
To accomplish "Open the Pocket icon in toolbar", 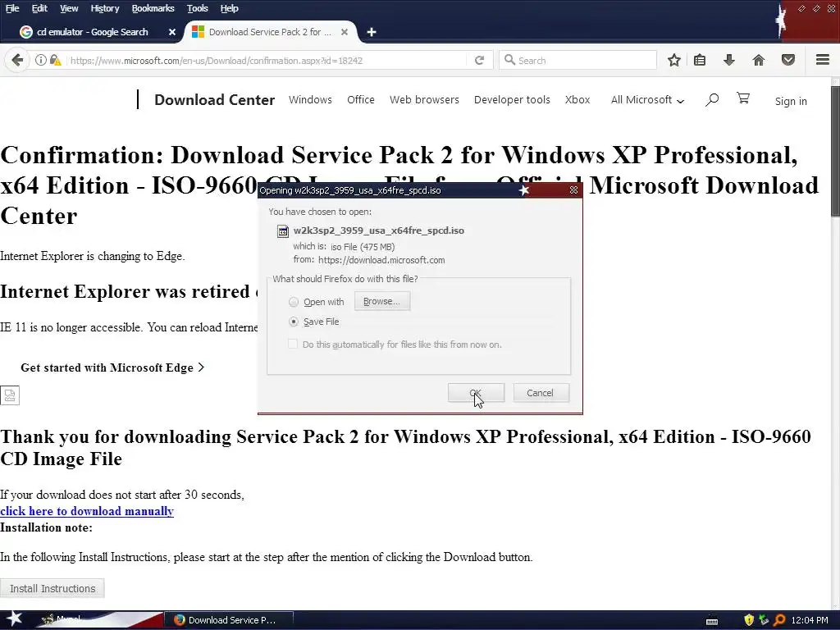I will click(788, 60).
